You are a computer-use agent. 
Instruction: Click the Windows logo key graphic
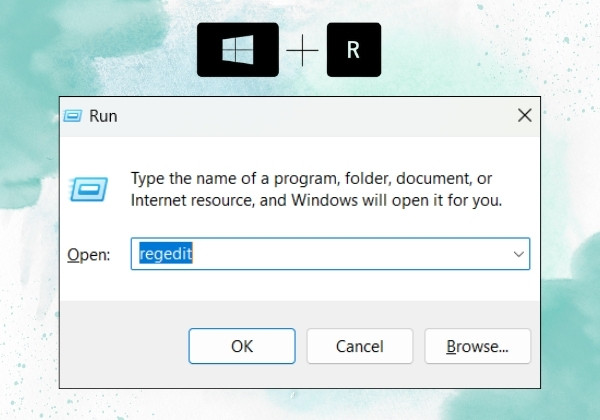pos(238,50)
